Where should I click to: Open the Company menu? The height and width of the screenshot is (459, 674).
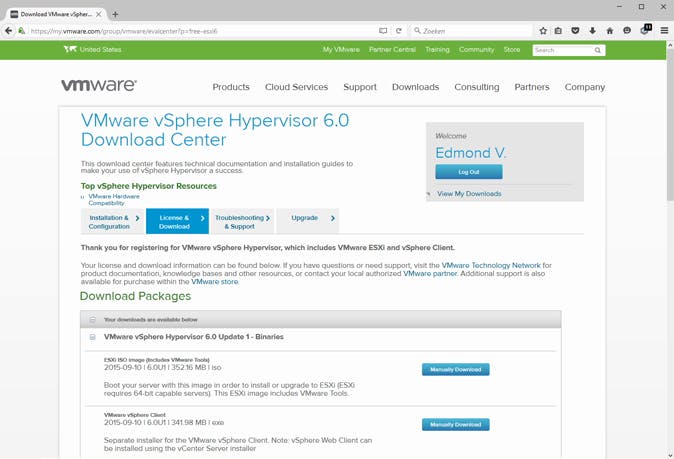pos(585,87)
